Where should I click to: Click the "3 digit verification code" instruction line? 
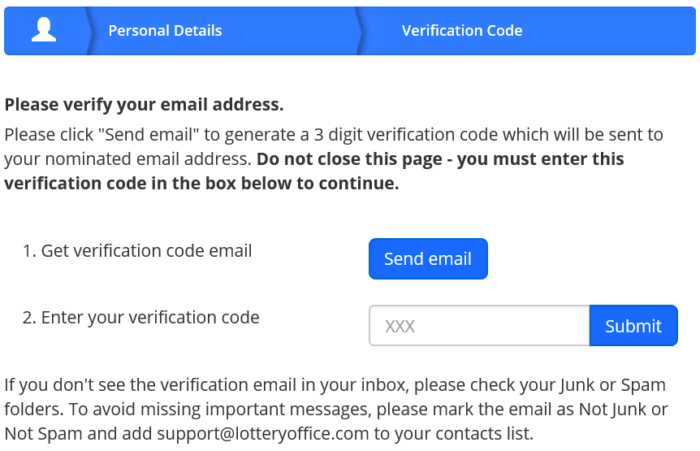coord(333,134)
